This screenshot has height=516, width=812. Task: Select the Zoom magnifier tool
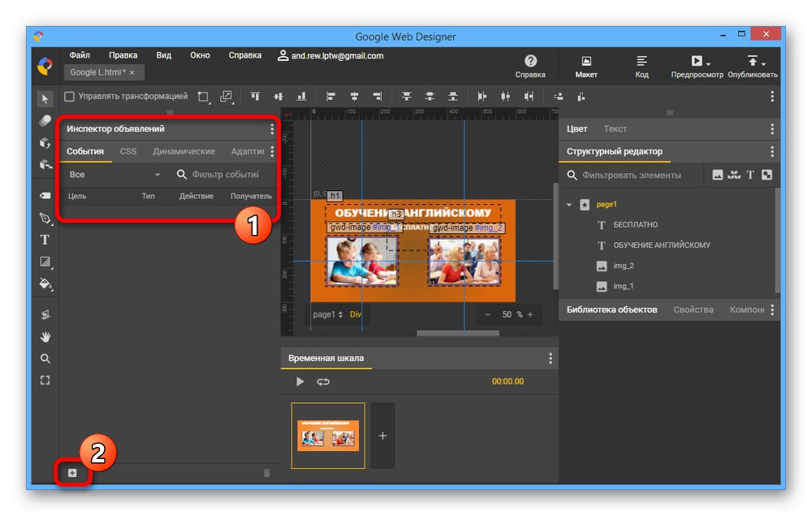coord(45,358)
